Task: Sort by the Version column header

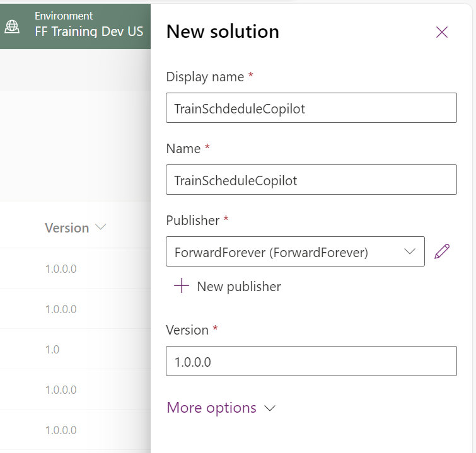Action: click(67, 228)
